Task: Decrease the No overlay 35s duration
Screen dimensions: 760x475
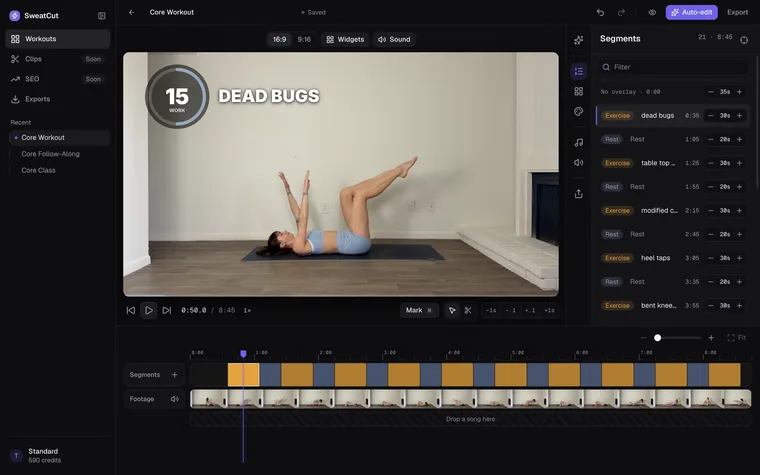Action: [x=711, y=92]
